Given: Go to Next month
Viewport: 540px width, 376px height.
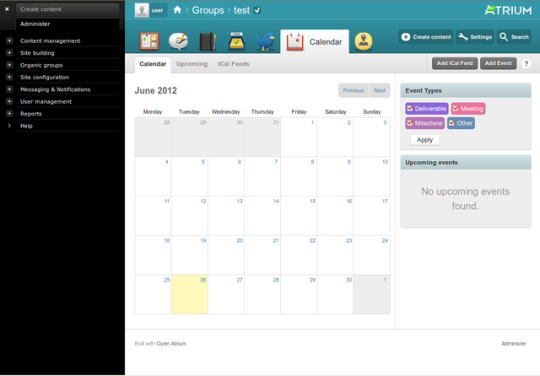Looking at the screenshot, I should [x=380, y=91].
